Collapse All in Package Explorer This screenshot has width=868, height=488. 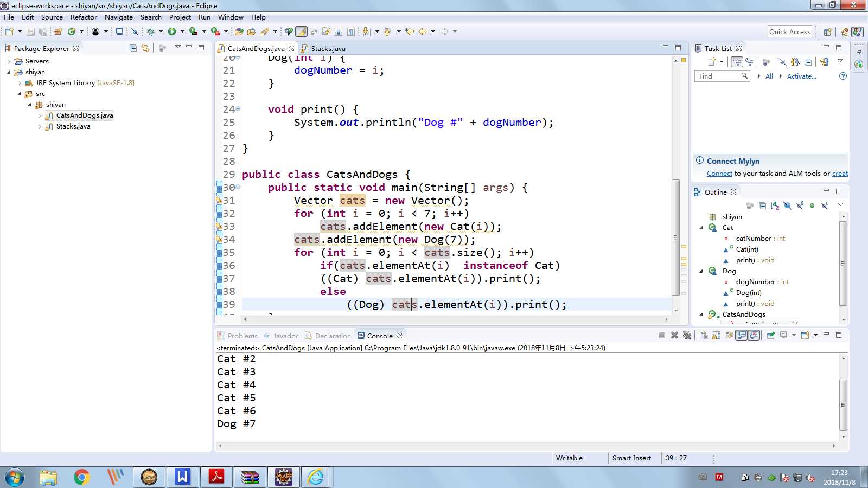pos(133,48)
